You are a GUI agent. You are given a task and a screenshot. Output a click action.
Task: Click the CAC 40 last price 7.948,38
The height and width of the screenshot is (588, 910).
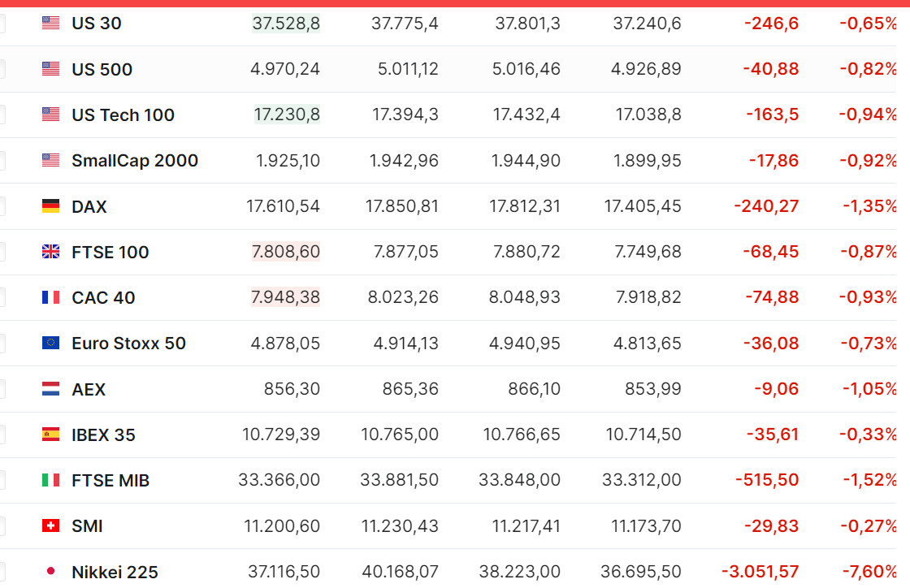[285, 297]
